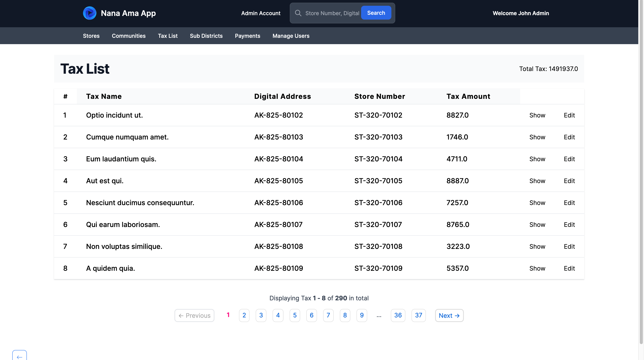Jump to the last page, 37
644x360 pixels.
[x=418, y=315]
